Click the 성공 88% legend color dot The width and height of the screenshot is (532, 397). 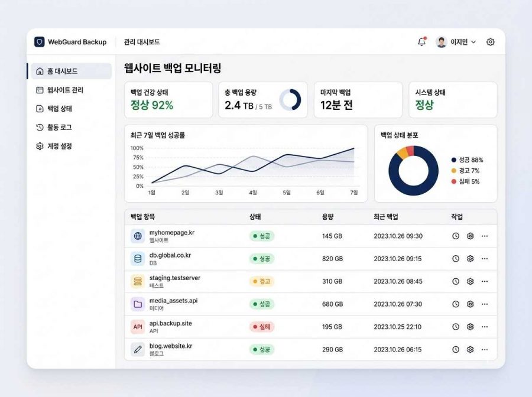(453, 160)
